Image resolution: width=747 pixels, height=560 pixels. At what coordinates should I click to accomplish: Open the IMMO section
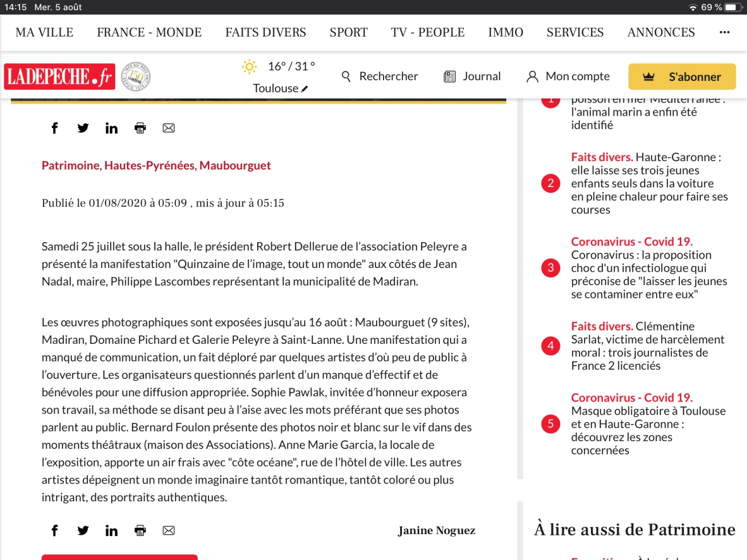coord(506,32)
